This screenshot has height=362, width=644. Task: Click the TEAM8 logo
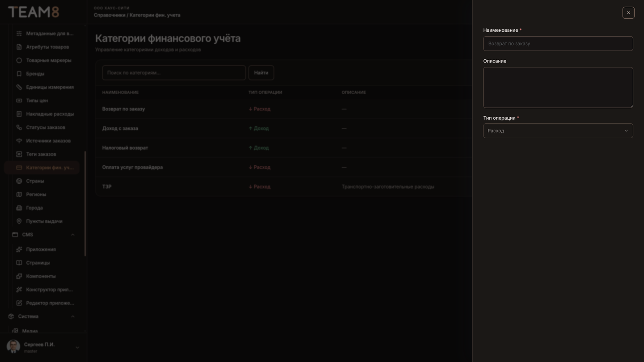tap(34, 12)
